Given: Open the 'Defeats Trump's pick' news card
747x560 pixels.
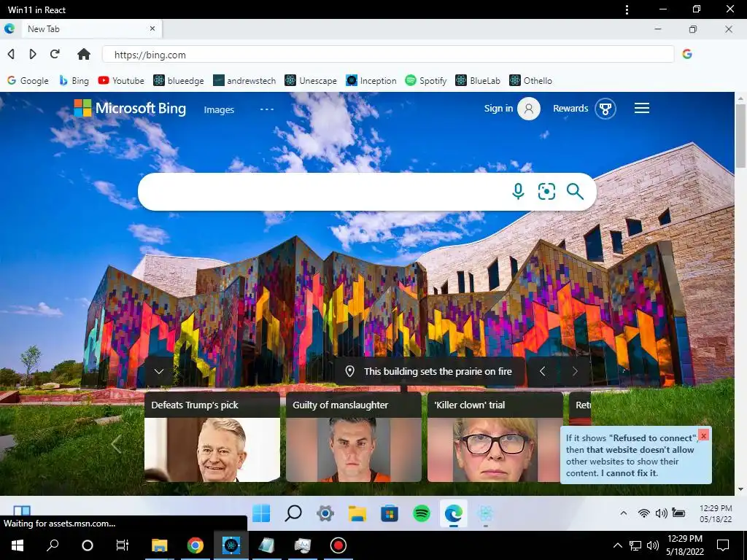Looking at the screenshot, I should [212, 437].
